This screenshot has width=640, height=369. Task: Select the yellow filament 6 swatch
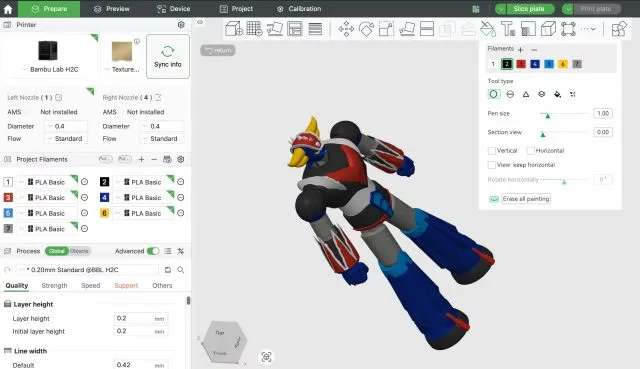tap(563, 64)
